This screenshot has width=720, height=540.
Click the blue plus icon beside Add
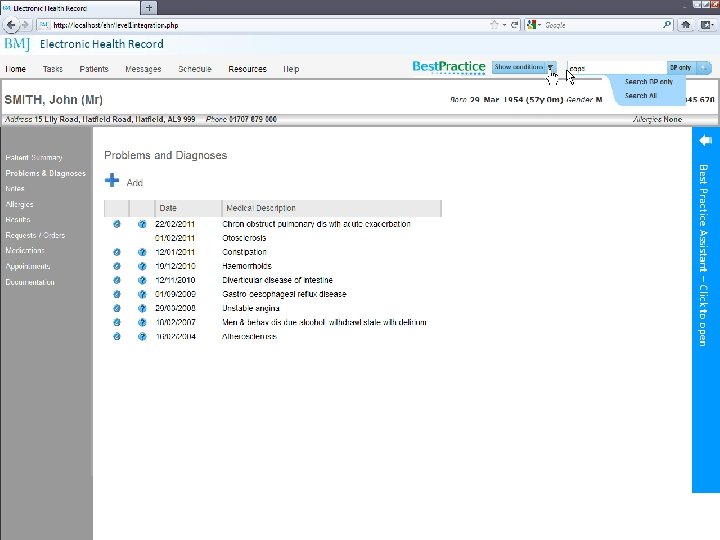(x=112, y=180)
